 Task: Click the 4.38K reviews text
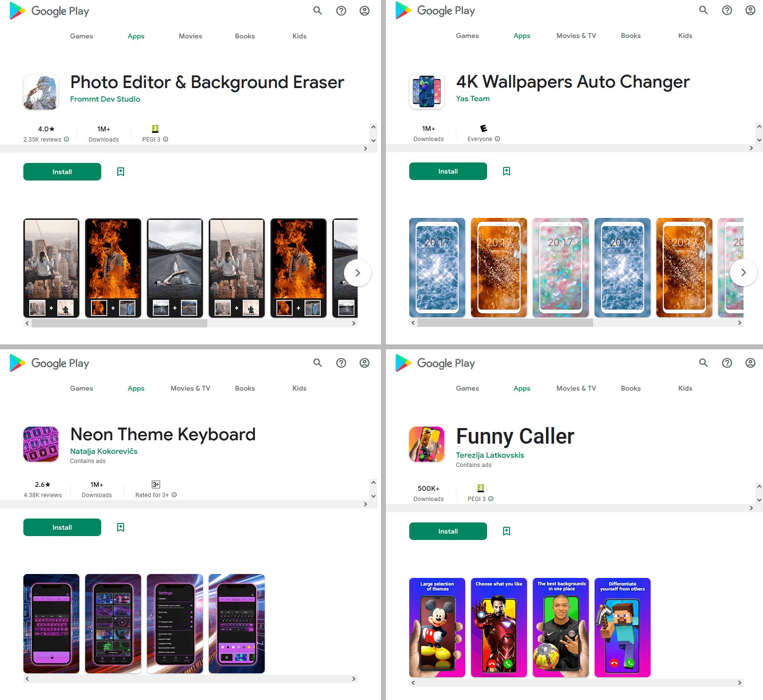click(x=43, y=495)
